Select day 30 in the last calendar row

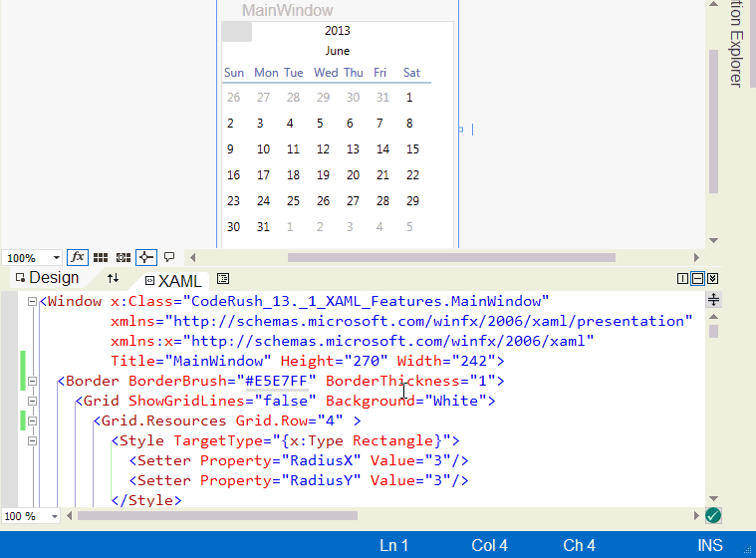point(233,226)
